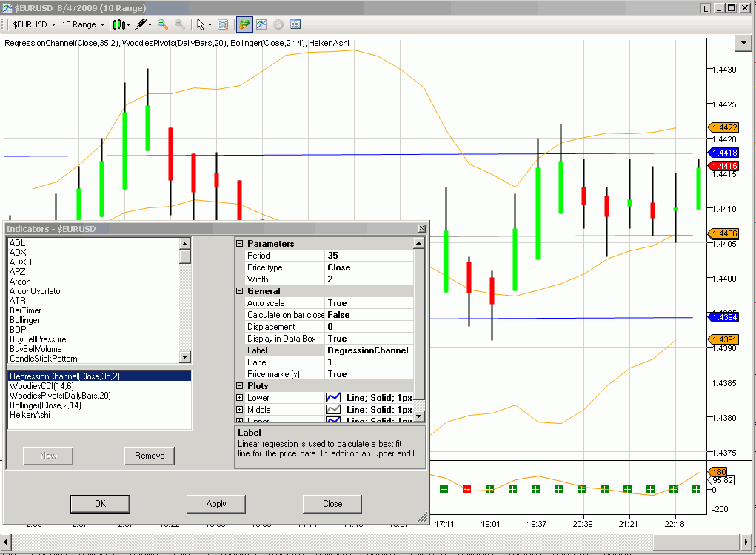Screen dimensions: 756x555
Task: Click the Apply button
Action: 215,504
